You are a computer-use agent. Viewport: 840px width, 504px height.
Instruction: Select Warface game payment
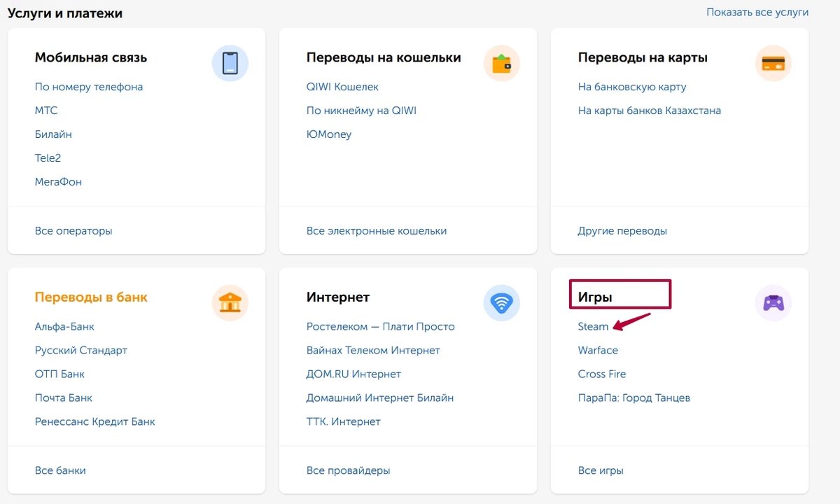(598, 350)
